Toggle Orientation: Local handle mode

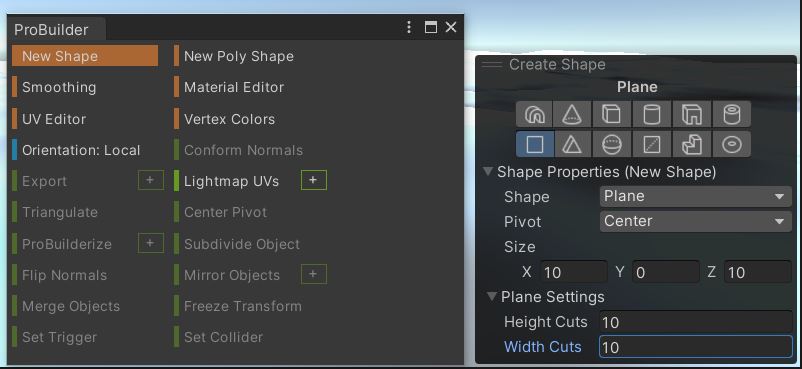81,150
